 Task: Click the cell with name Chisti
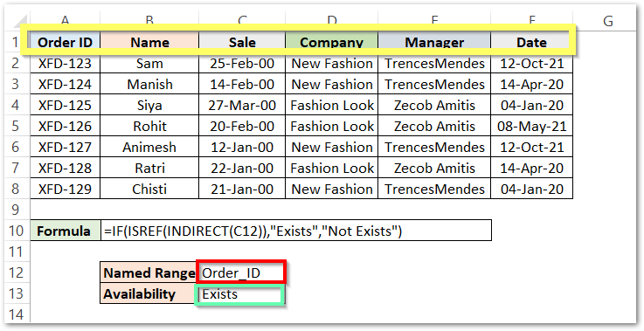click(x=149, y=189)
